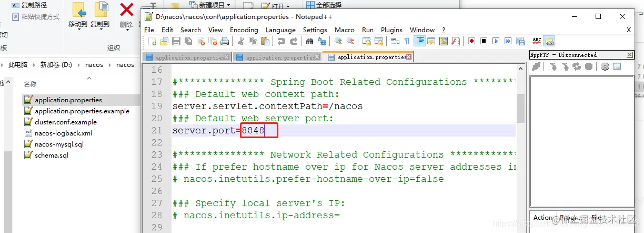Open the Plugins menu
Image resolution: width=644 pixels, height=233 pixels.
(391, 30)
